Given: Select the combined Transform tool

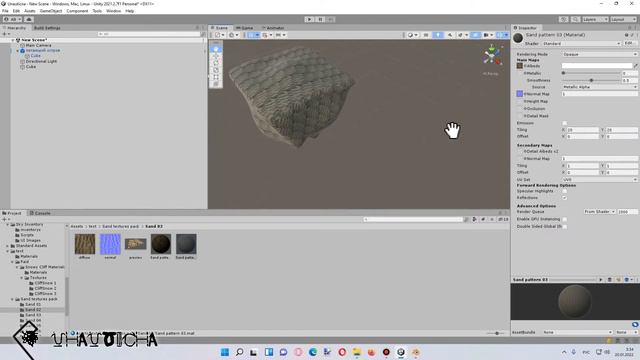Looking at the screenshot, I should point(216,84).
